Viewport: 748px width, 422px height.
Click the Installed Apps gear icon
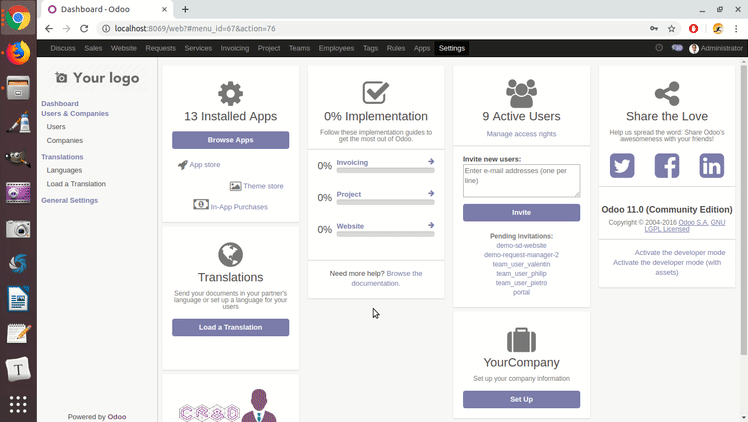point(230,93)
